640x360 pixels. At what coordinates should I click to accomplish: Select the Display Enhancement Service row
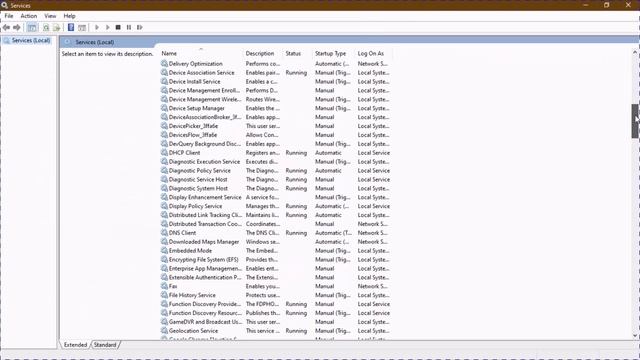tap(276, 197)
